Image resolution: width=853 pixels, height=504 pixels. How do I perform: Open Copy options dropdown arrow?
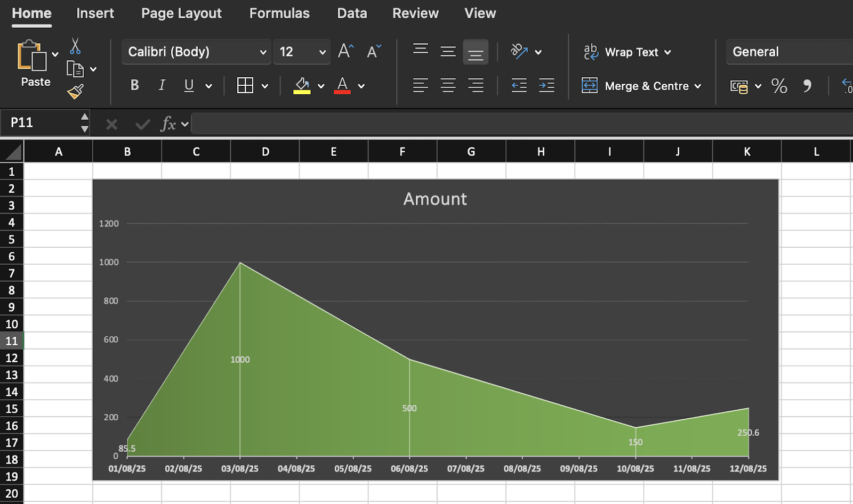(x=93, y=69)
